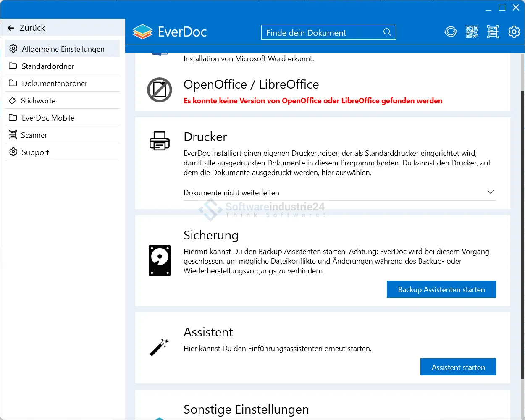Click the EverDoc logo icon
The image size is (525, 420).
tap(142, 32)
